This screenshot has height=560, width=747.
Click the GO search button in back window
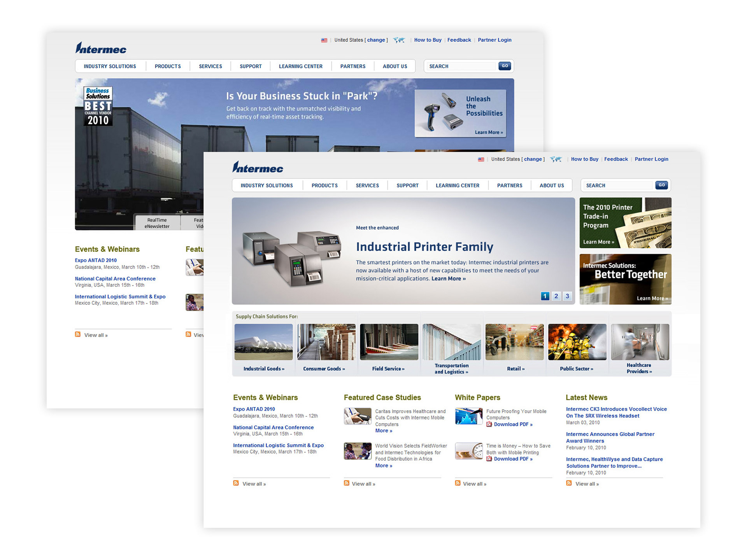point(505,66)
